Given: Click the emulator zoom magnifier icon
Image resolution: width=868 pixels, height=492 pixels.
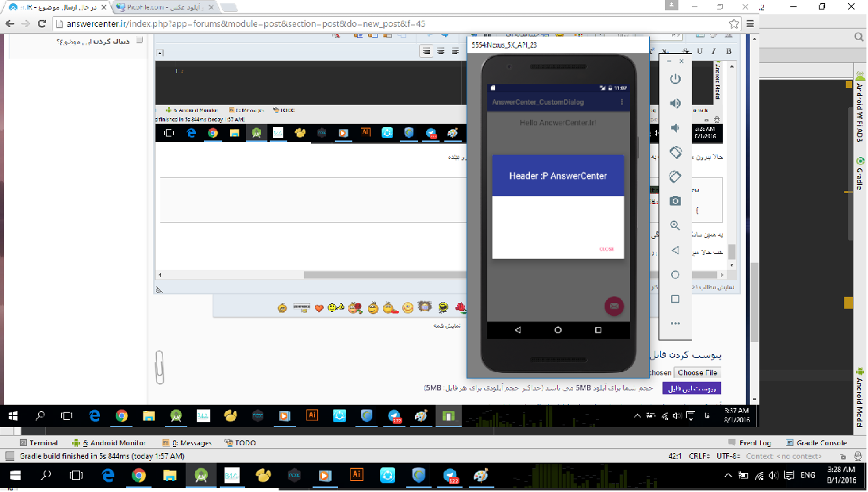Looking at the screenshot, I should [x=675, y=225].
